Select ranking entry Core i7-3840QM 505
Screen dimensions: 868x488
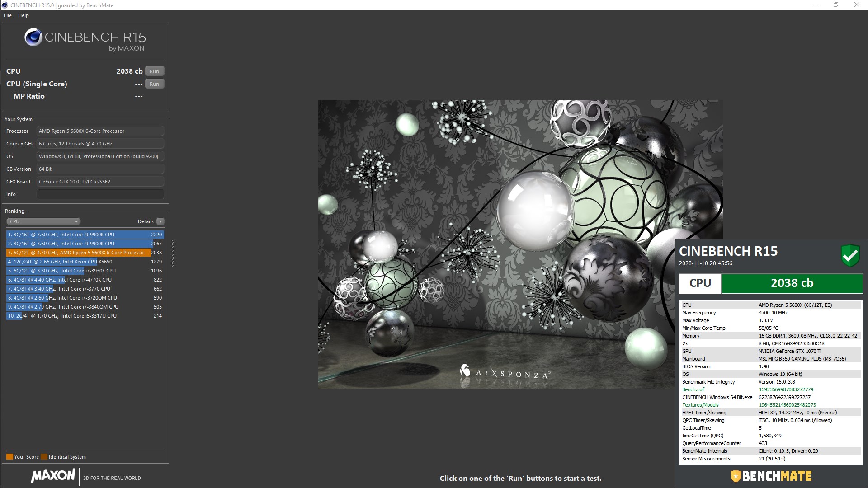point(85,307)
